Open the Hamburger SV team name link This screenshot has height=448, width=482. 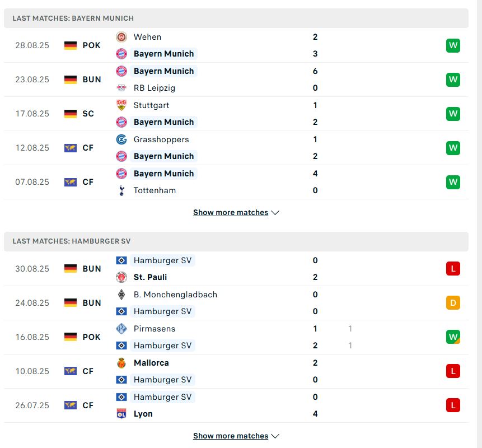tap(162, 260)
